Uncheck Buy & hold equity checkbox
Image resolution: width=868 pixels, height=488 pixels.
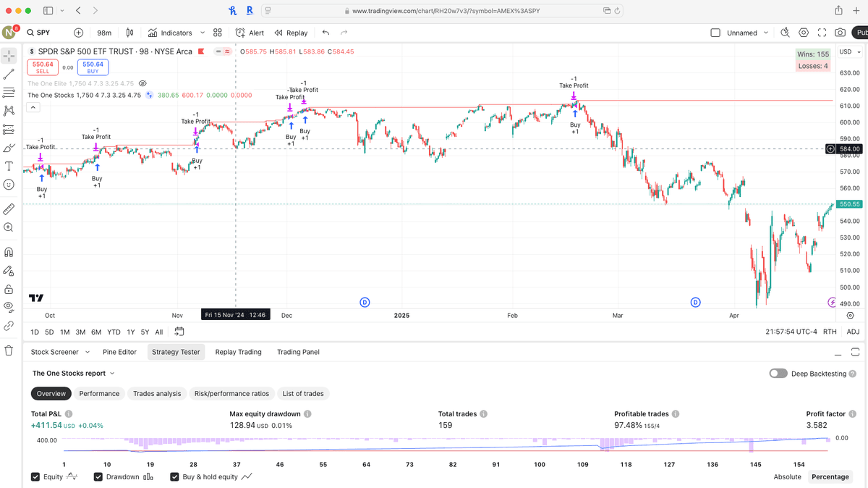[x=174, y=477]
